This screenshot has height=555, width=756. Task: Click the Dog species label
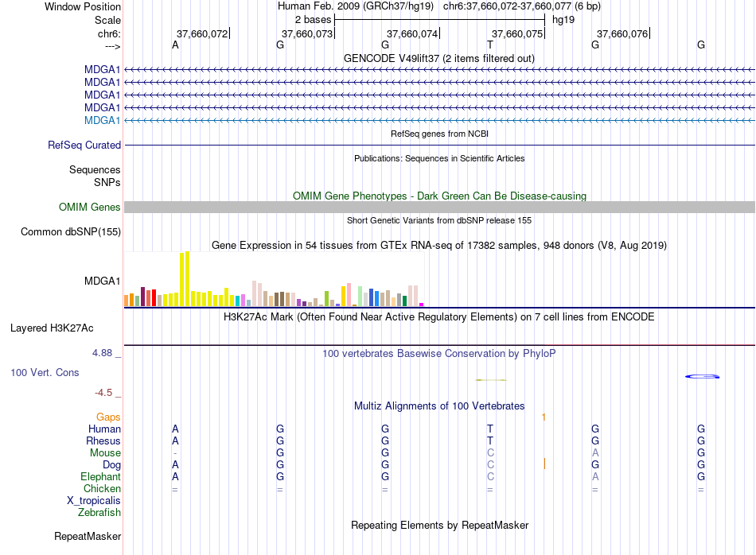click(x=111, y=465)
